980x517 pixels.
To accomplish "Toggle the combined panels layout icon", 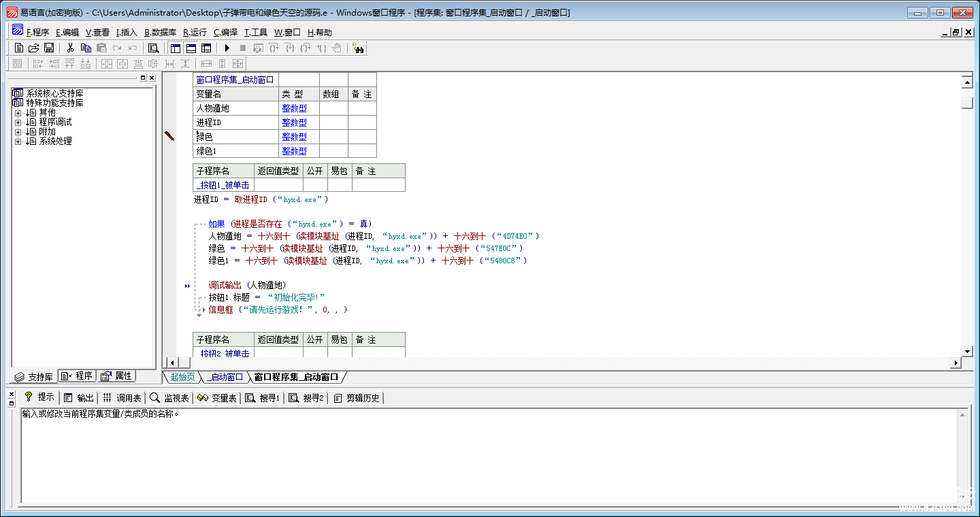I will point(207,48).
